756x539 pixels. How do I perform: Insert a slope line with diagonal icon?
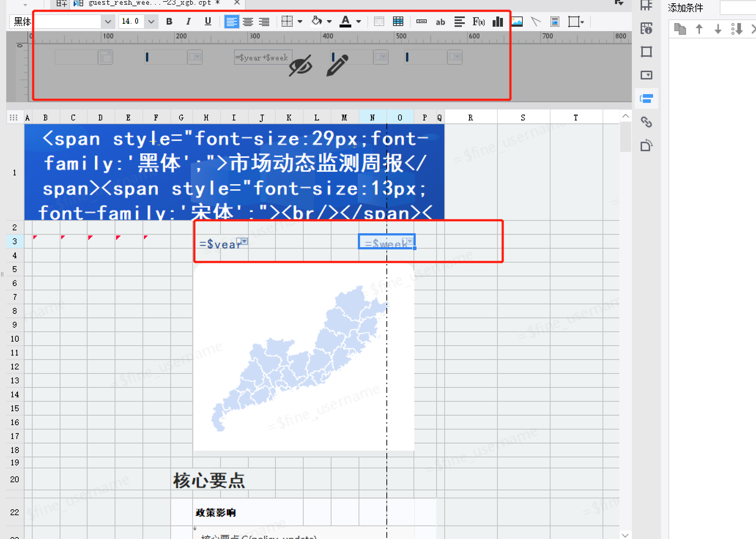[536, 22]
